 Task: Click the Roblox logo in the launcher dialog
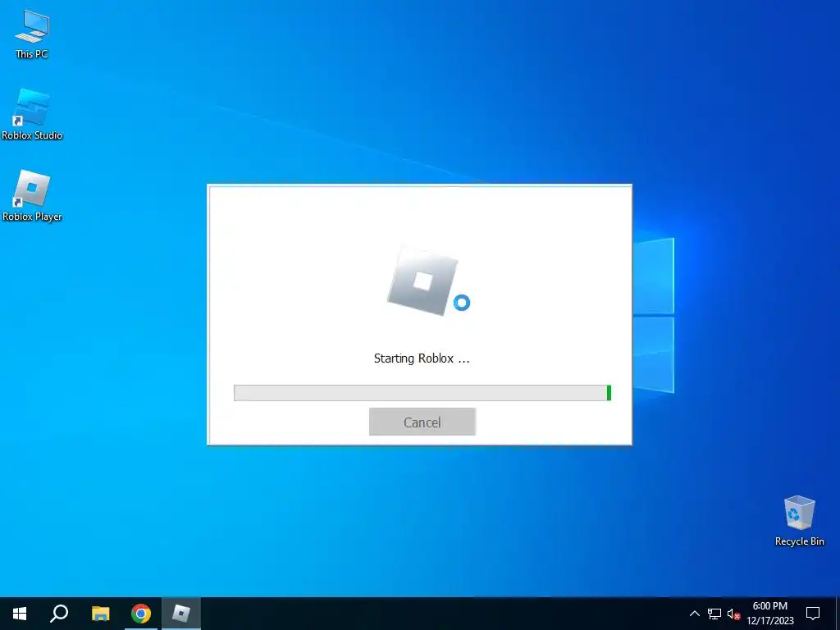click(422, 281)
